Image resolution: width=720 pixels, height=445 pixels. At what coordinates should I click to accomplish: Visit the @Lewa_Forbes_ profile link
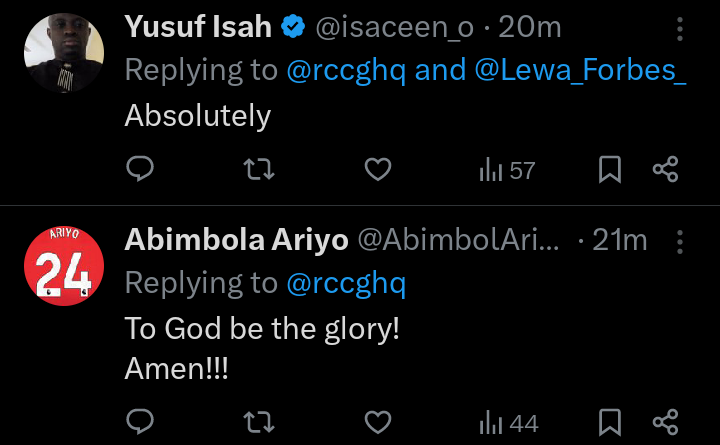(x=580, y=70)
